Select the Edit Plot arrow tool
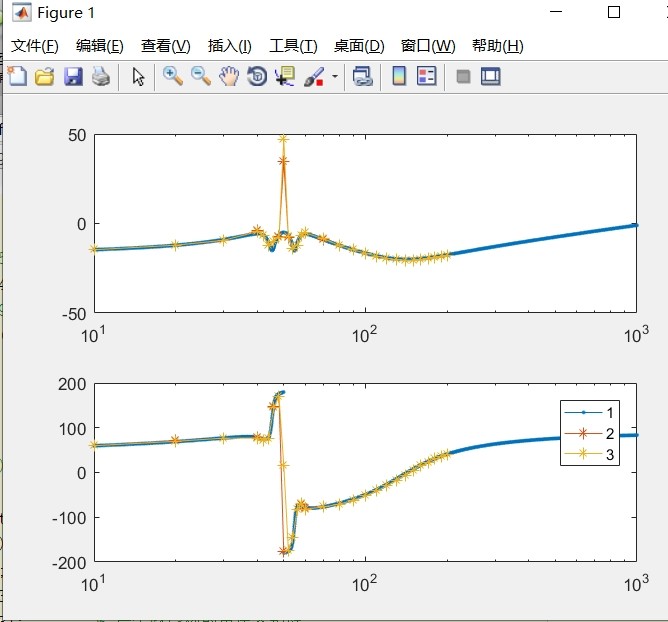The height and width of the screenshot is (622, 668). [138, 77]
